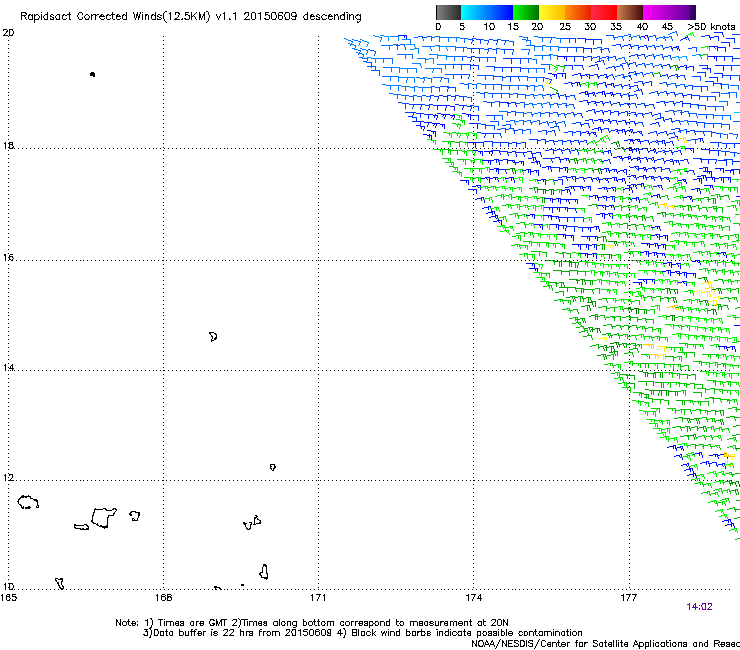The width and height of the screenshot is (740, 650).
Task: Click longitude axis label '177'
Action: (629, 598)
